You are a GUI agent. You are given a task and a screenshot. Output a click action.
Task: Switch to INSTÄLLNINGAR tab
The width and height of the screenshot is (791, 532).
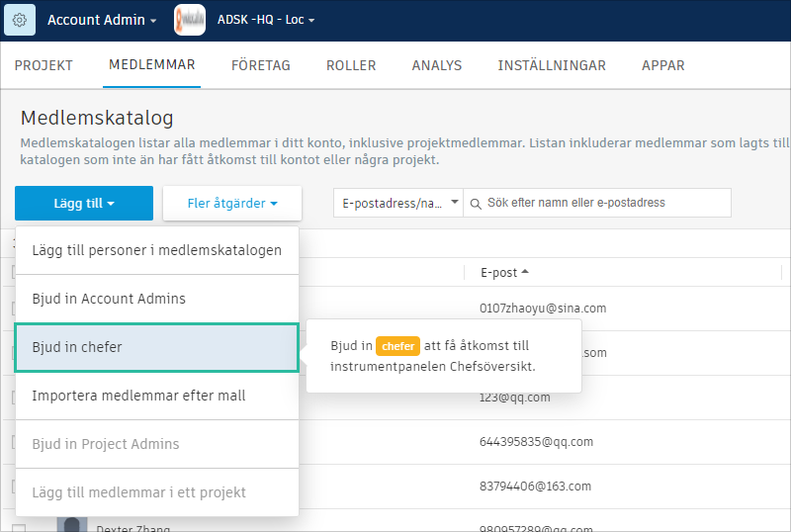pos(552,65)
